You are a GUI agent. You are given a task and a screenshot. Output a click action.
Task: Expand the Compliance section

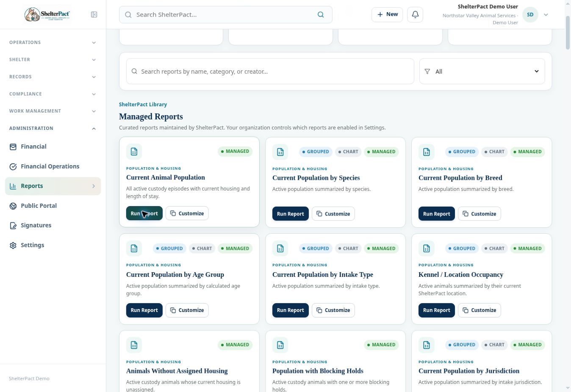pyautogui.click(x=53, y=94)
